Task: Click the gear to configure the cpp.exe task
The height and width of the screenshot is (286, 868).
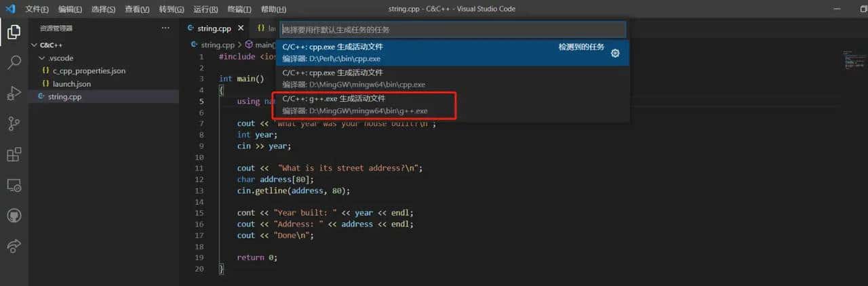Action: pyautogui.click(x=615, y=53)
